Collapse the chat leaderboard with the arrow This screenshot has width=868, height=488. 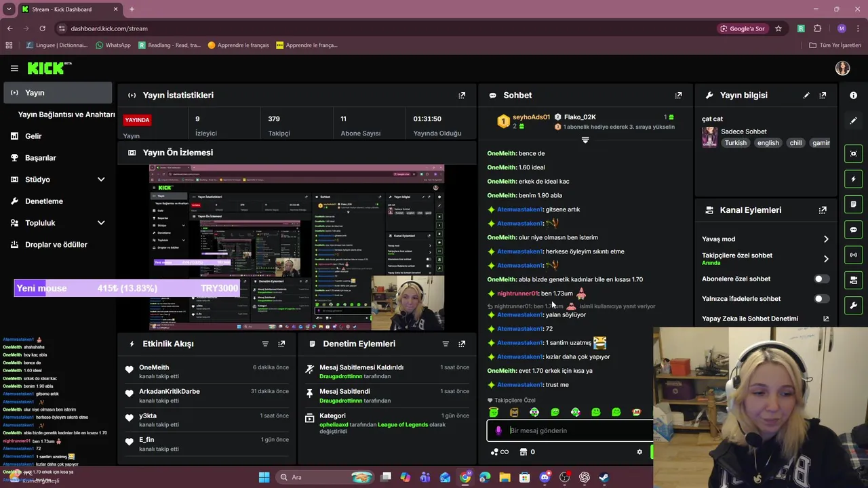(585, 140)
